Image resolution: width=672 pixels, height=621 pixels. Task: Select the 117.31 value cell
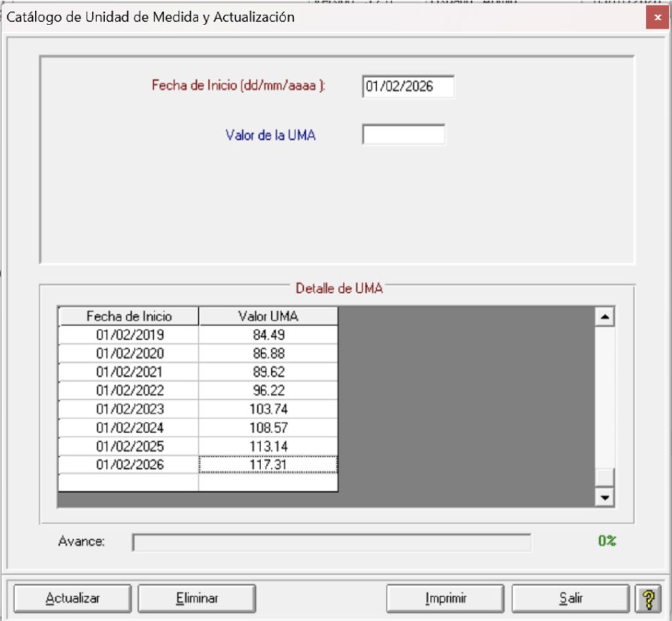tap(268, 465)
